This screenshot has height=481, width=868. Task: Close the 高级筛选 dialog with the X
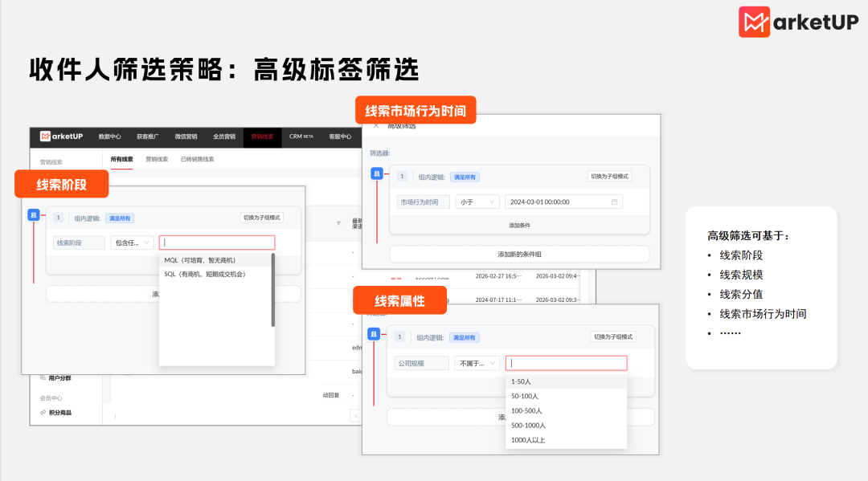click(x=376, y=125)
